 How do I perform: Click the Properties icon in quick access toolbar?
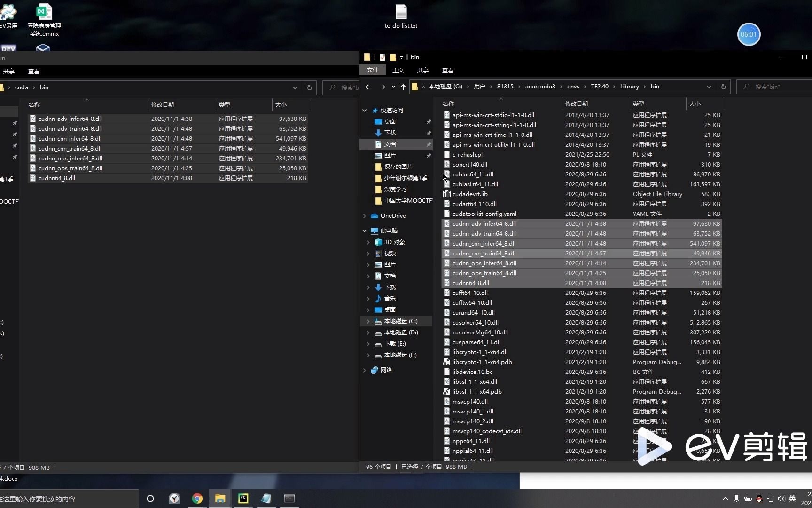pyautogui.click(x=382, y=57)
